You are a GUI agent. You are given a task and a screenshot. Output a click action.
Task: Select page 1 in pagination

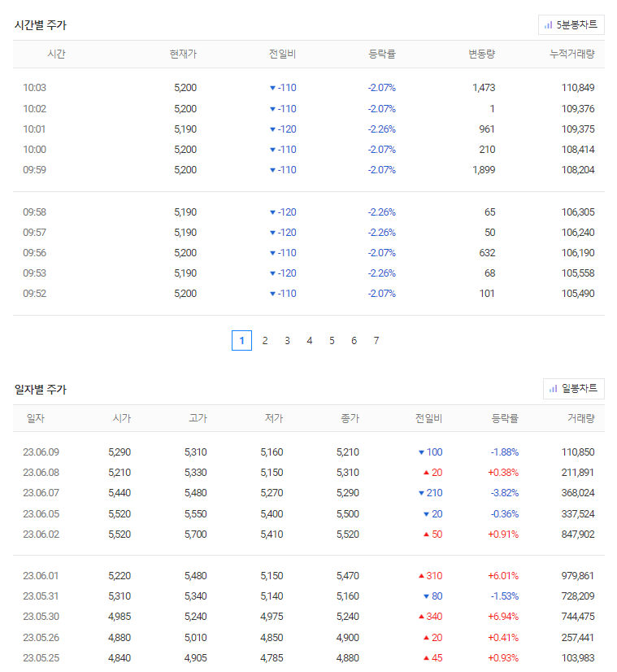[241, 341]
